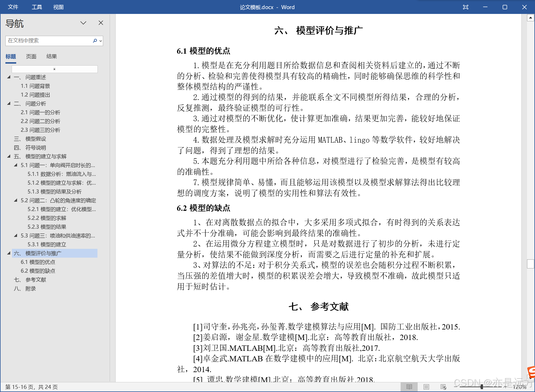Open the search options dropdown arrow
The image size is (535, 392).
click(101, 41)
